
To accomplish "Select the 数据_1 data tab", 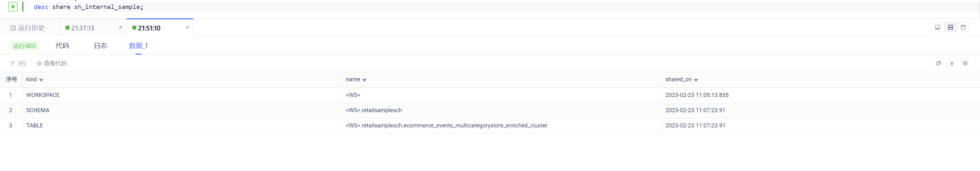I will pos(138,46).
